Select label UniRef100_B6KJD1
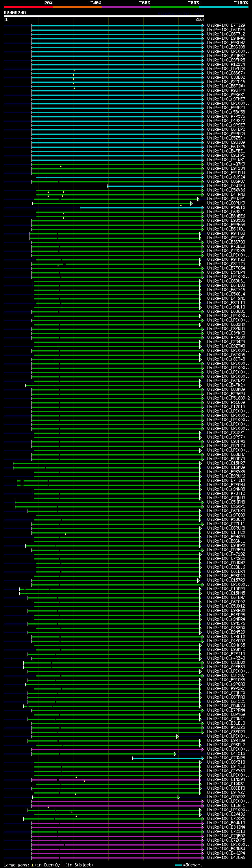The image size is (252, 868). click(226, 229)
